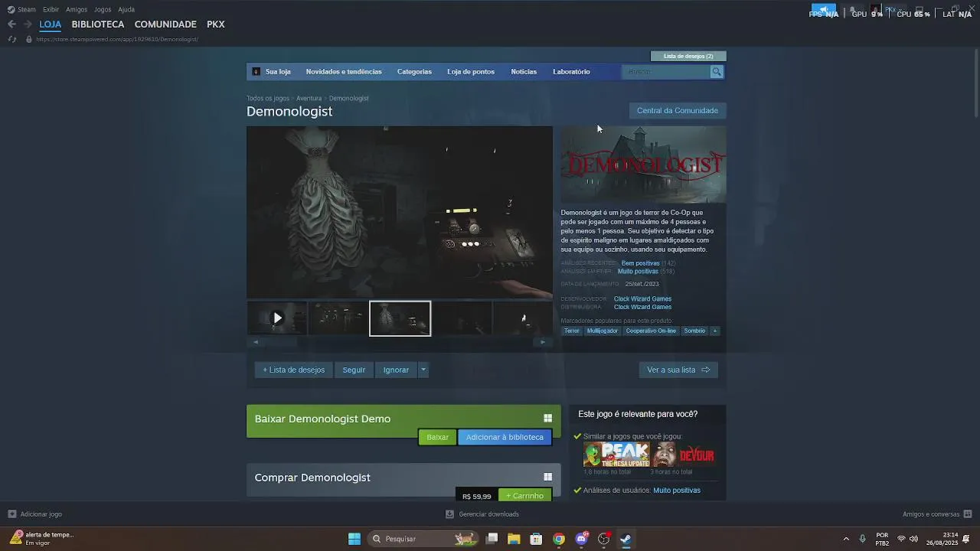The height and width of the screenshot is (551, 980).
Task: Open File Explorer from the taskbar
Action: point(514,539)
